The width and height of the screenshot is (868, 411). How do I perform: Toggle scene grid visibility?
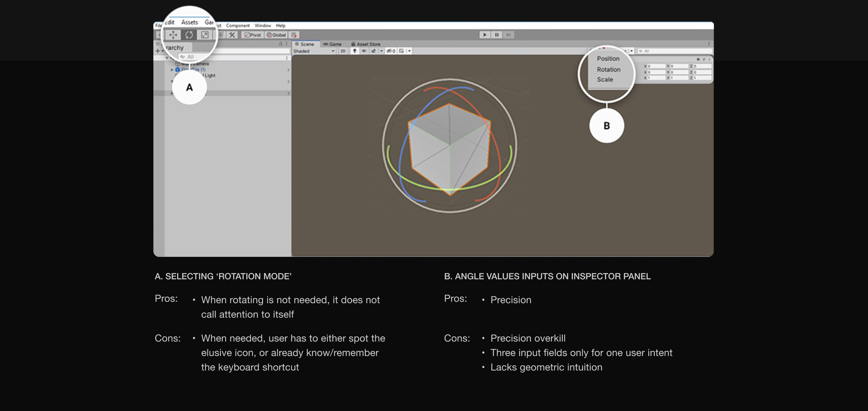tap(401, 51)
